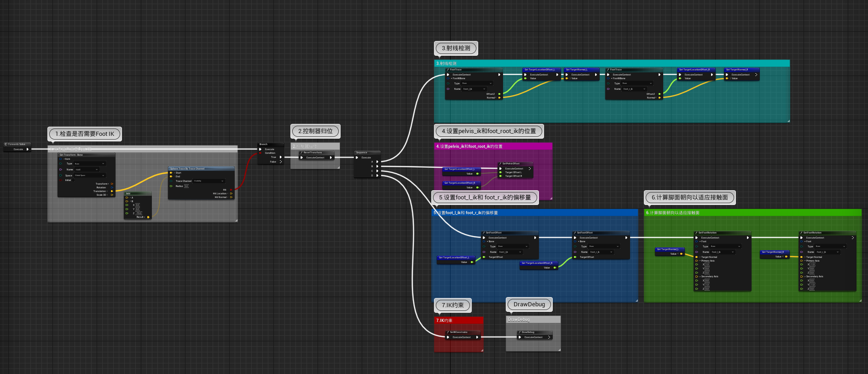Click comment bubble 6.计算脚面朝向以适应接触面

coord(690,198)
